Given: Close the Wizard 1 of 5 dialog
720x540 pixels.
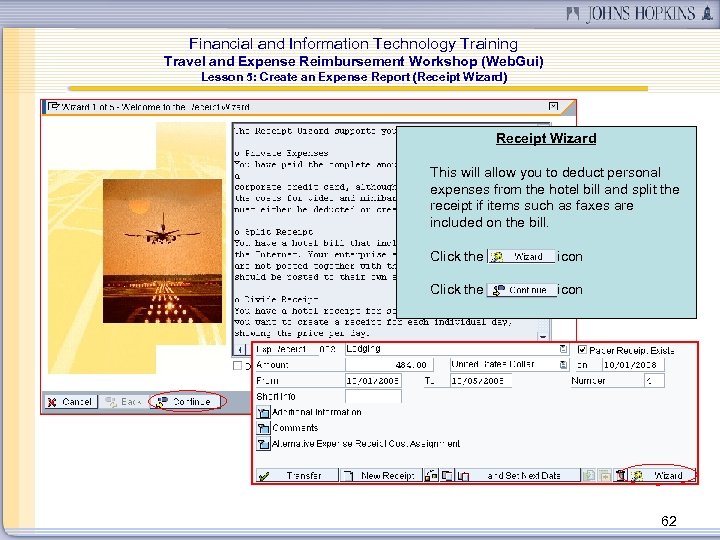Looking at the screenshot, I should click(x=553, y=107).
